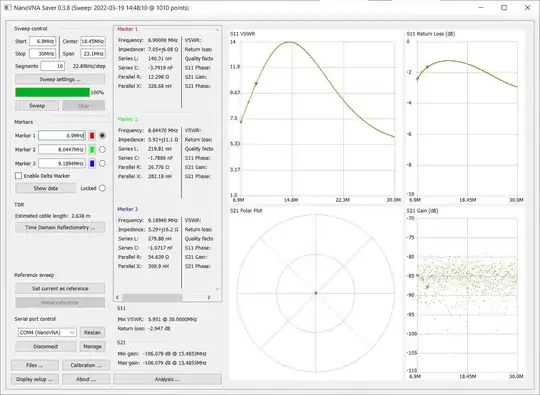
Task: Maximize the NanoVNA Saver window
Action: tap(504, 8)
